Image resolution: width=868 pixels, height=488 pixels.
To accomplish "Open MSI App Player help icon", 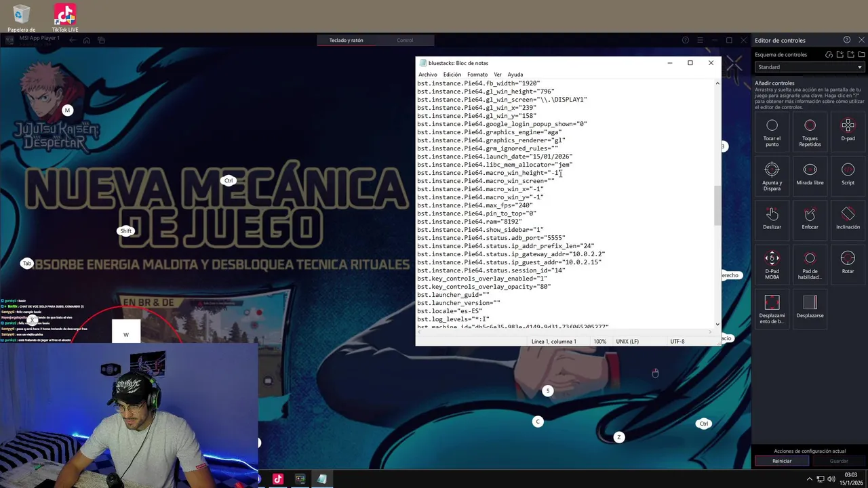I will point(686,40).
